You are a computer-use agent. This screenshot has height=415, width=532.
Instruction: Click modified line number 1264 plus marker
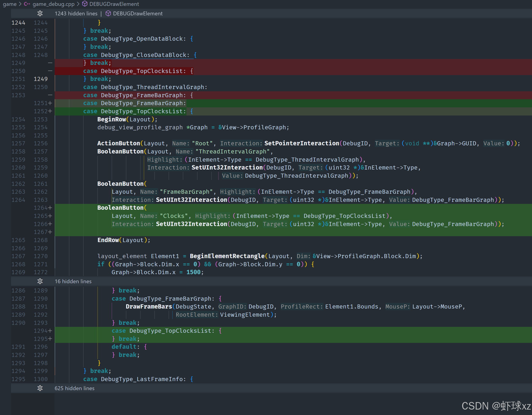pyautogui.click(x=50, y=208)
